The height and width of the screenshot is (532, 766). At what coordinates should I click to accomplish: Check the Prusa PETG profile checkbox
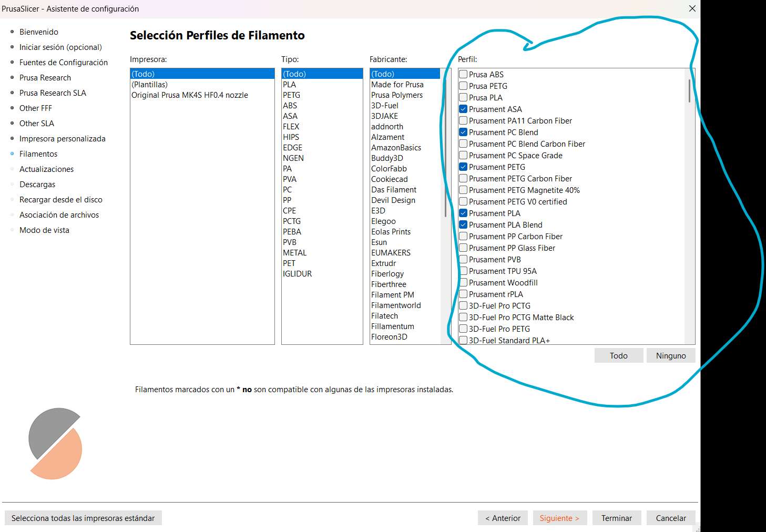[x=463, y=86]
